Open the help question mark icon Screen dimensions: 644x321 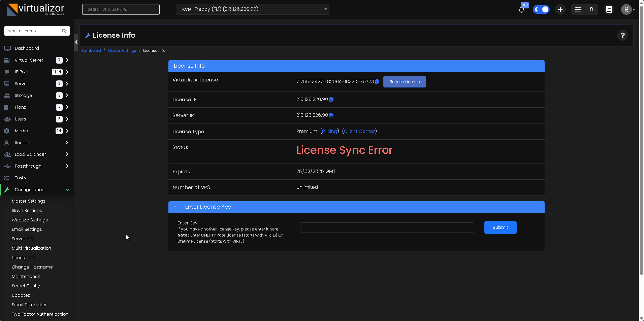point(622,35)
